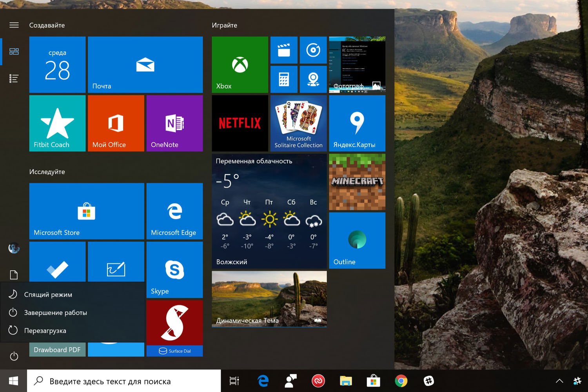Open the Skype tile
This screenshot has height=392, width=588.
(x=174, y=270)
